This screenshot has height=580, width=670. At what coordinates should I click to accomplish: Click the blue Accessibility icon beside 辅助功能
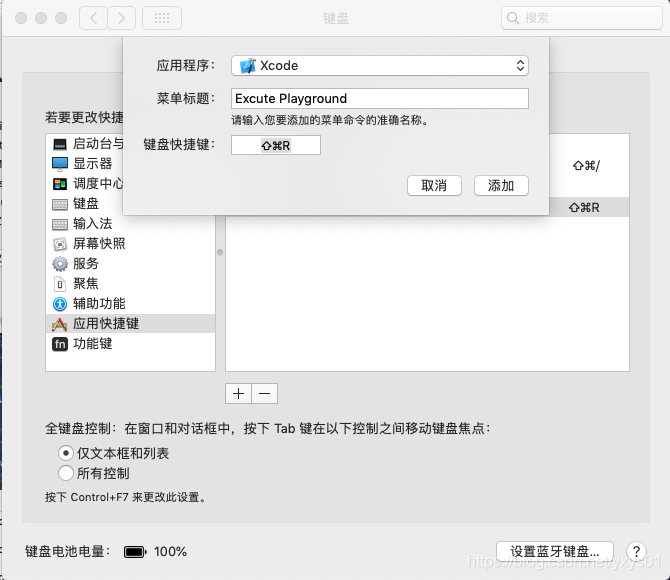[60, 304]
